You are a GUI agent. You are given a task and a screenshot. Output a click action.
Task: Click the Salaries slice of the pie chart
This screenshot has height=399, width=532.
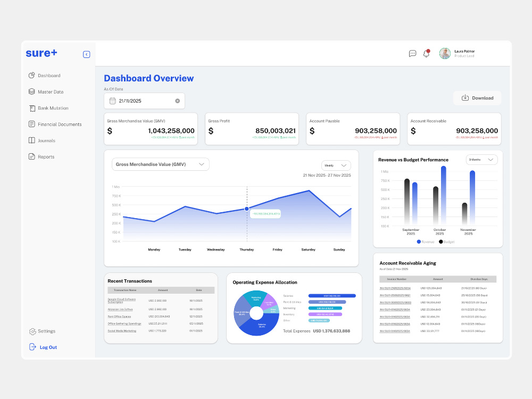point(262,326)
